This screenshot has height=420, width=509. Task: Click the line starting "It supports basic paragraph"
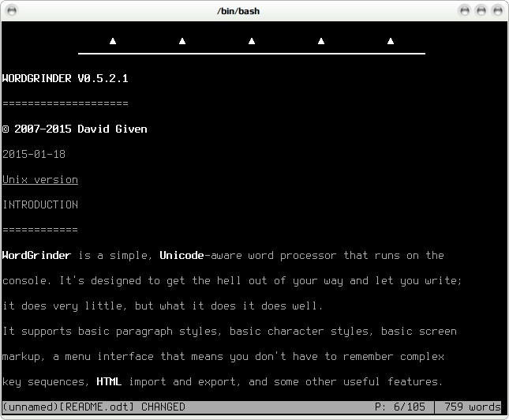click(x=230, y=332)
